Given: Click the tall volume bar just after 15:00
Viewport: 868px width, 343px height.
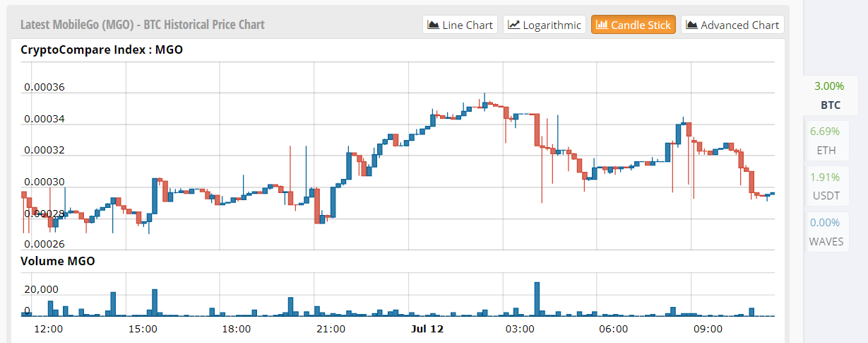Looking at the screenshot, I should pyautogui.click(x=155, y=303).
